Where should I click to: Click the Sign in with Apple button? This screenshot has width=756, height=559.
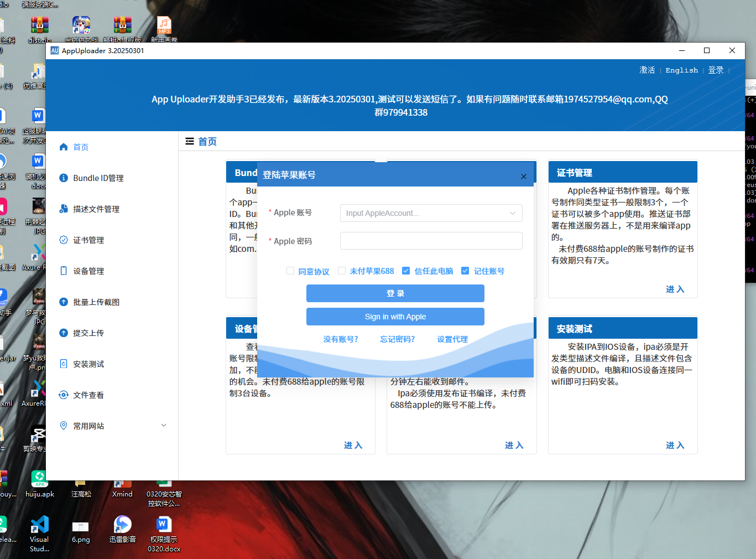tap(395, 317)
